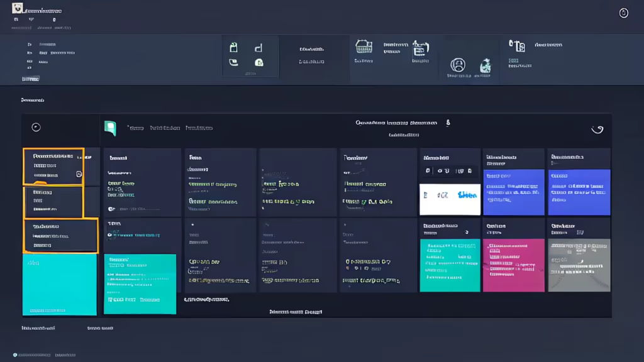Click the small square icon in first orange-outlined item
Screen dimensions: 644x362
79,174
